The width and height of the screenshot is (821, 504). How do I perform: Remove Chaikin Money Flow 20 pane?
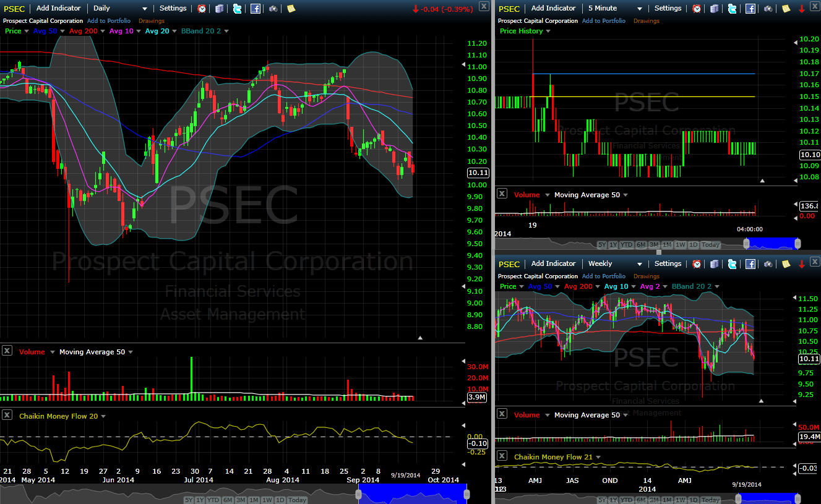pos(7,415)
